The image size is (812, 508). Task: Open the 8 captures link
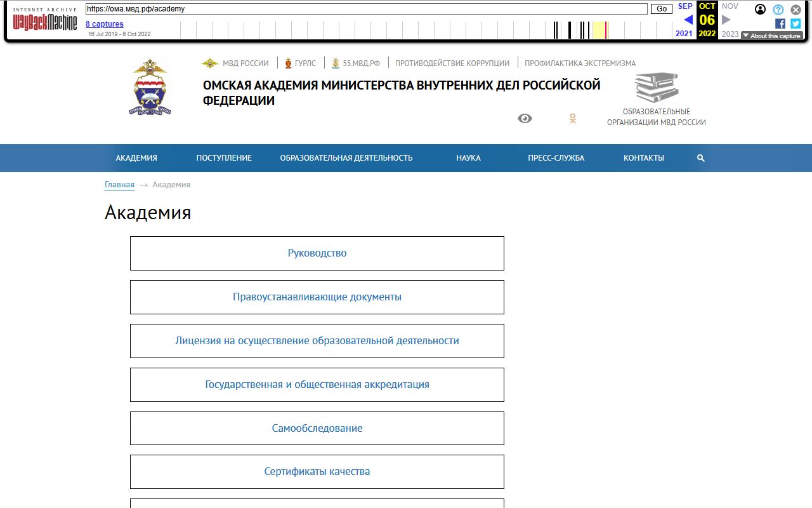pos(105,24)
